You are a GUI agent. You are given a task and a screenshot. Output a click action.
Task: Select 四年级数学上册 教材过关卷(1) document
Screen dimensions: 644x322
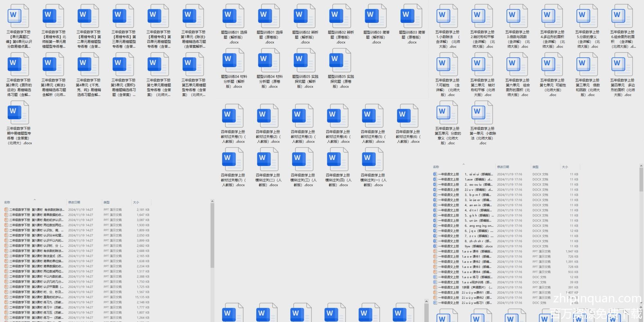click(233, 116)
